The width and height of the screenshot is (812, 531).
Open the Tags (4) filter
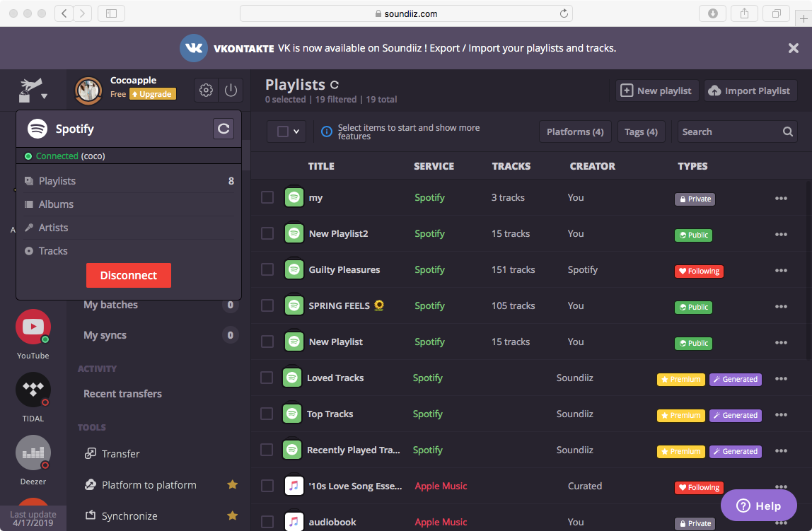coord(641,132)
